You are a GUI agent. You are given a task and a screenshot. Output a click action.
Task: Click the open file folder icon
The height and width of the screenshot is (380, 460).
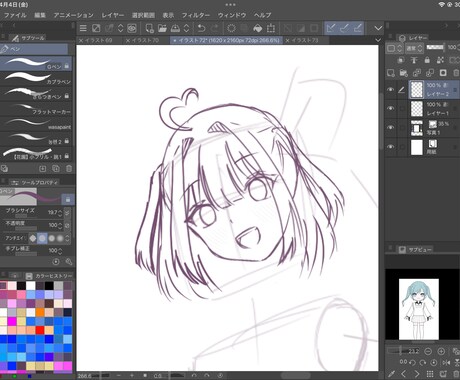(x=162, y=28)
